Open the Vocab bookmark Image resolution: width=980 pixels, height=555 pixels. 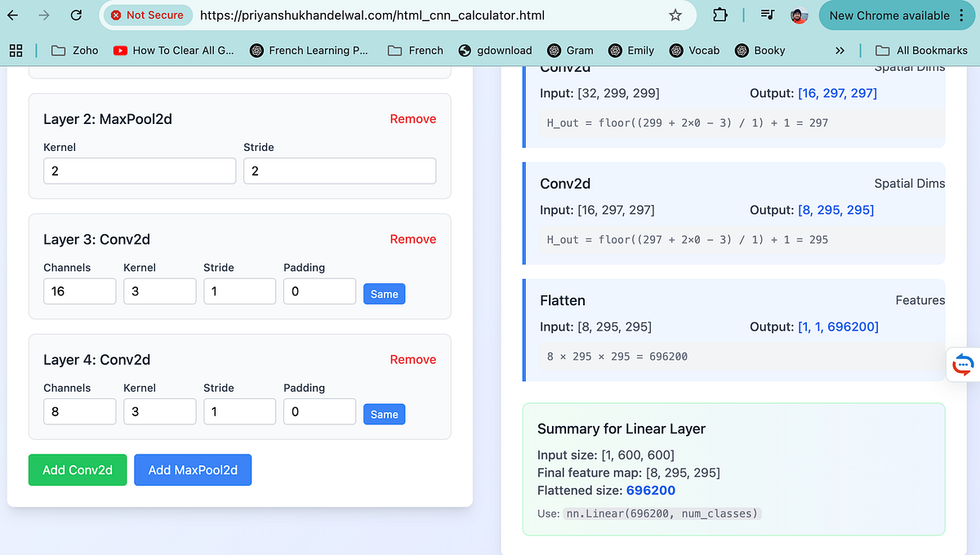pos(694,50)
